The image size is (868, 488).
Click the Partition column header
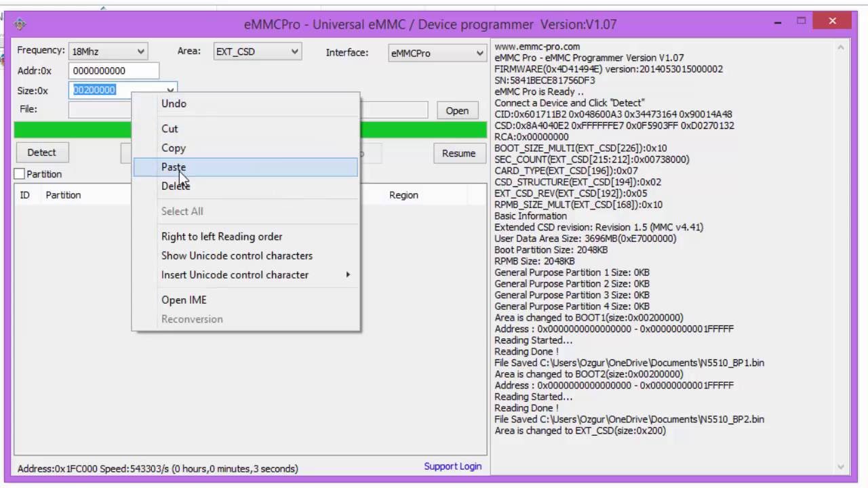pos(63,195)
